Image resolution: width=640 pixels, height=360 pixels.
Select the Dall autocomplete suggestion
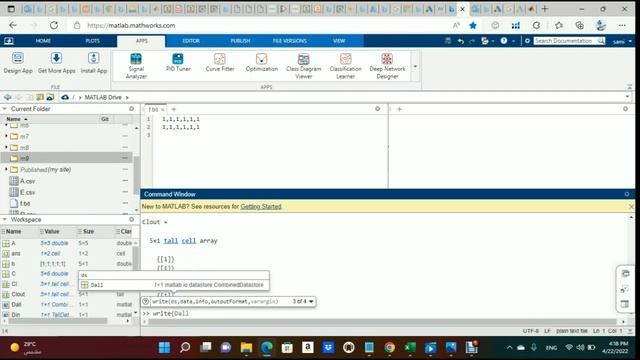(174, 285)
